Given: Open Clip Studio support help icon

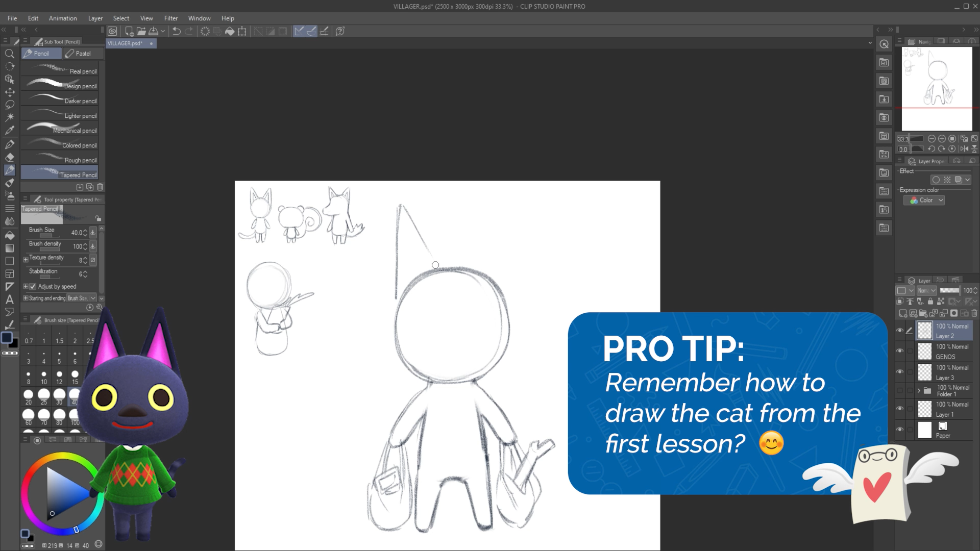Looking at the screenshot, I should [x=340, y=31].
